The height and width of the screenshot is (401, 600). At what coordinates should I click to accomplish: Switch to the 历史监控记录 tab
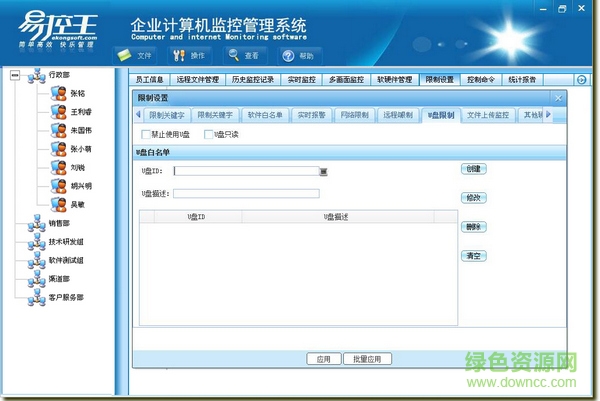click(253, 80)
